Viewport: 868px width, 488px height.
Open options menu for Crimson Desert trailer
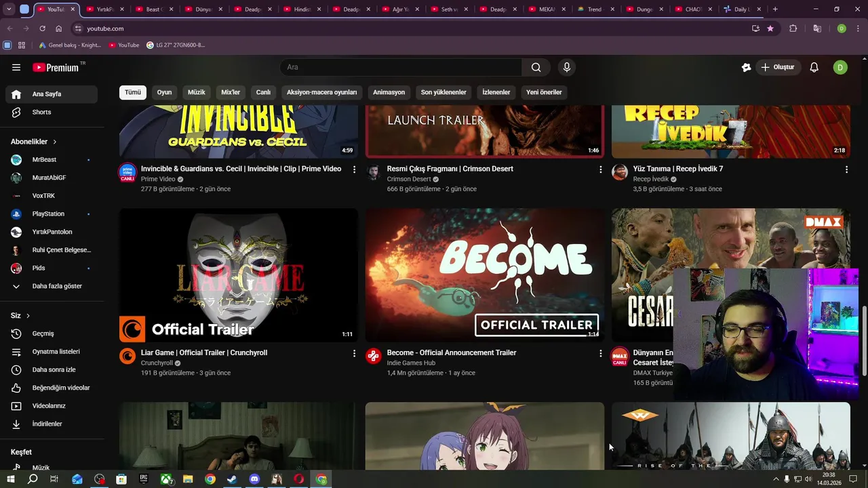(x=600, y=169)
